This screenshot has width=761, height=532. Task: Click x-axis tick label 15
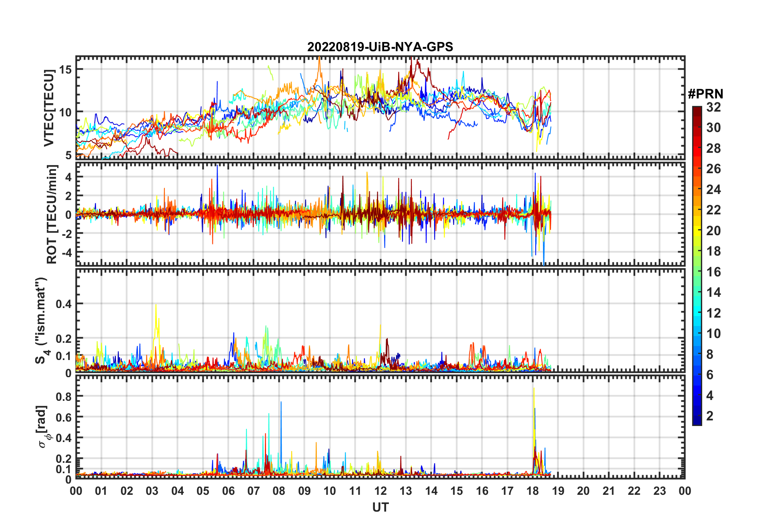(457, 491)
